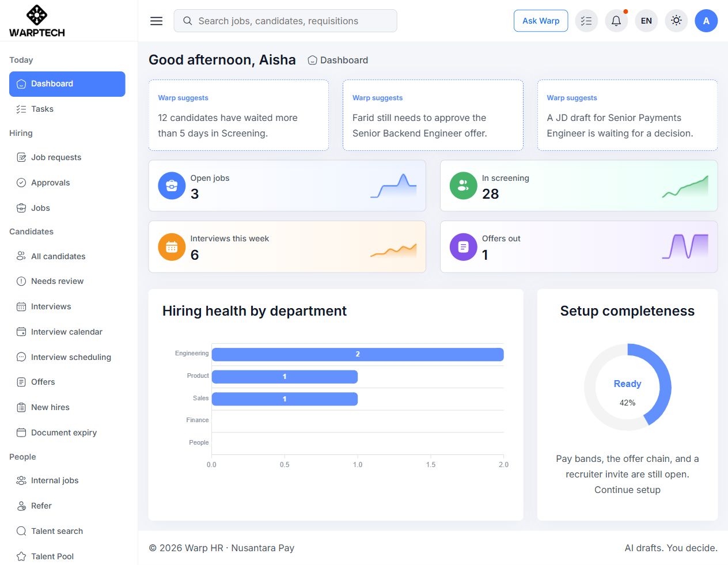
Task: Click the Finance axis label
Action: click(x=198, y=420)
